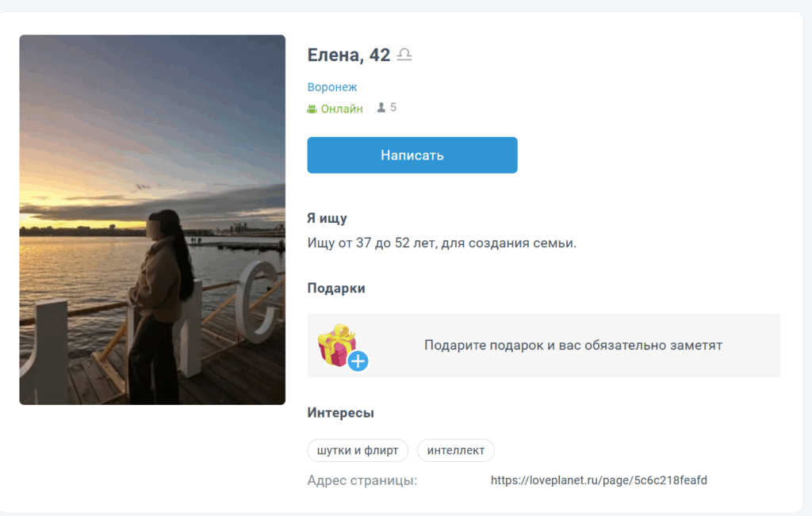Select the шутки и флирт interest tag
This screenshot has width=812, height=516.
[x=358, y=450]
